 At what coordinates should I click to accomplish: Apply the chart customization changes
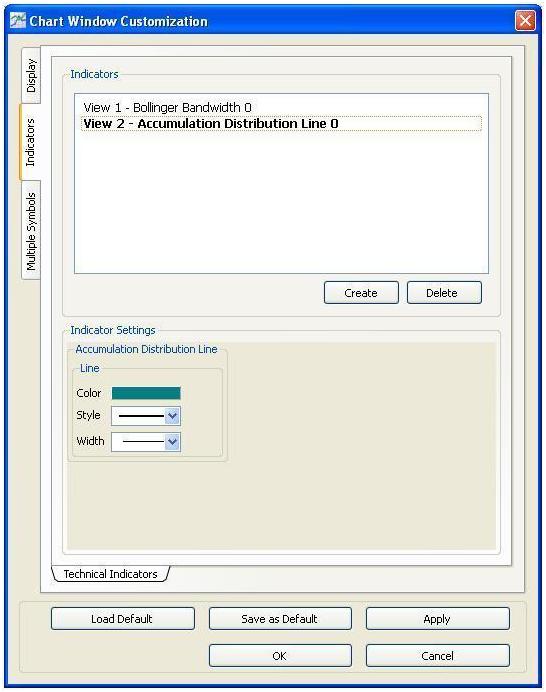[x=437, y=619]
